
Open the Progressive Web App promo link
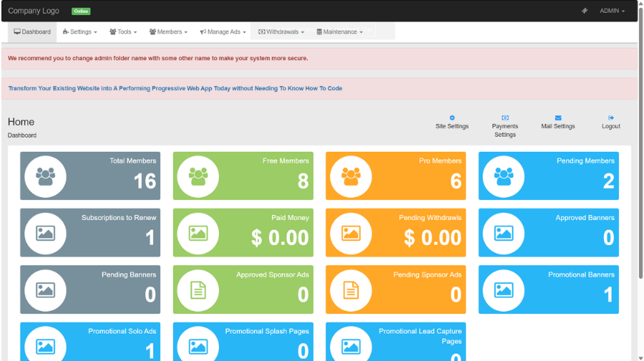click(175, 88)
